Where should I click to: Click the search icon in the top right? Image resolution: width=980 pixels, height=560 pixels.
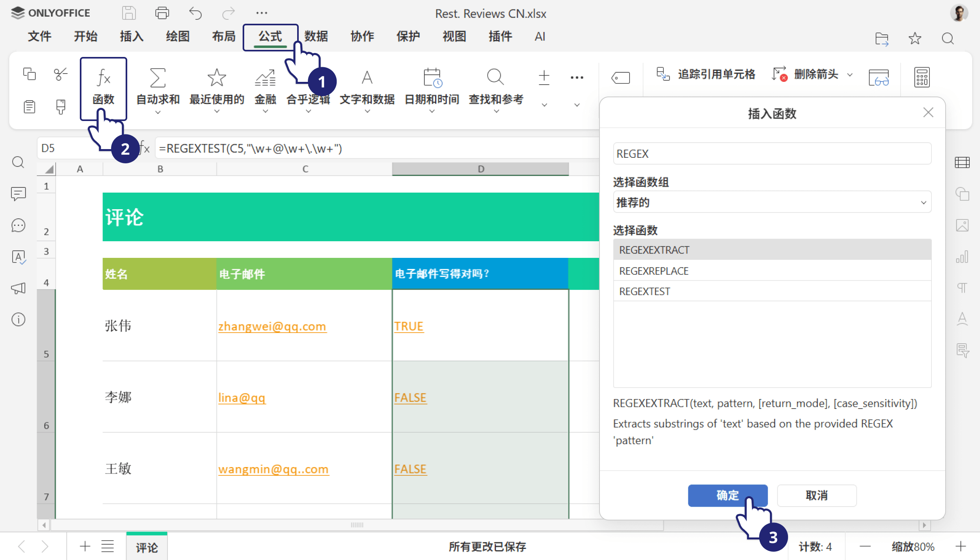pos(948,38)
